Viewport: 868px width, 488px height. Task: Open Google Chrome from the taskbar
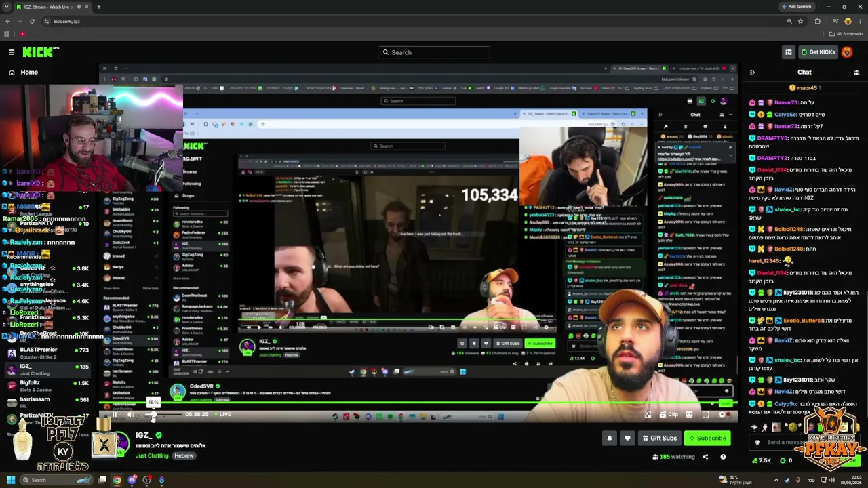[x=117, y=480]
